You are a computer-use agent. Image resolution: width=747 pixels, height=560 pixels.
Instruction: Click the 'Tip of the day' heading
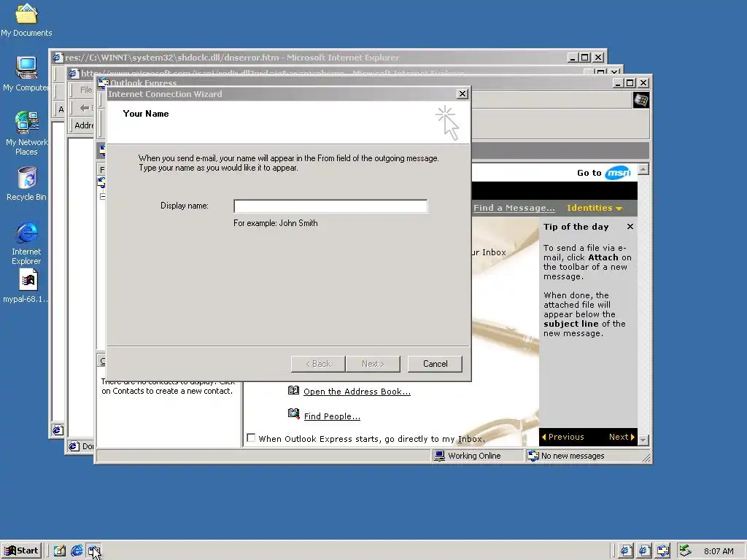[x=576, y=227]
